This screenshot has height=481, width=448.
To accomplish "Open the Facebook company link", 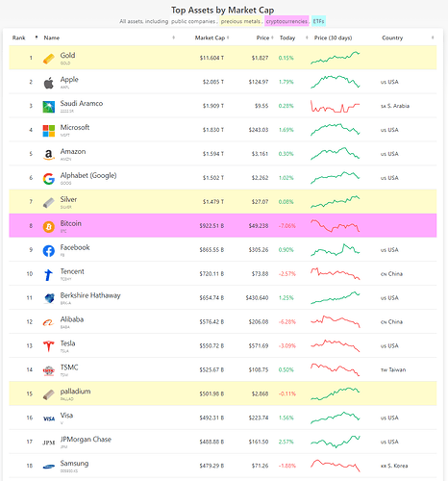I will 75,247.
